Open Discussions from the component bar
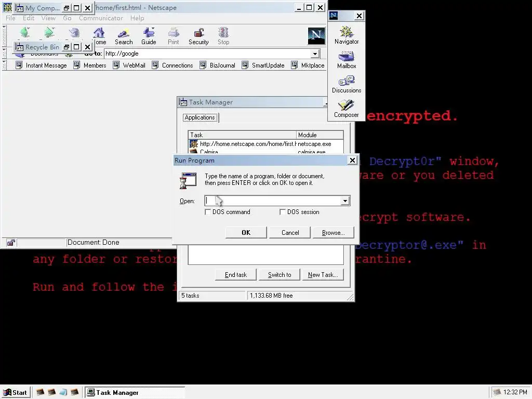 347,85
